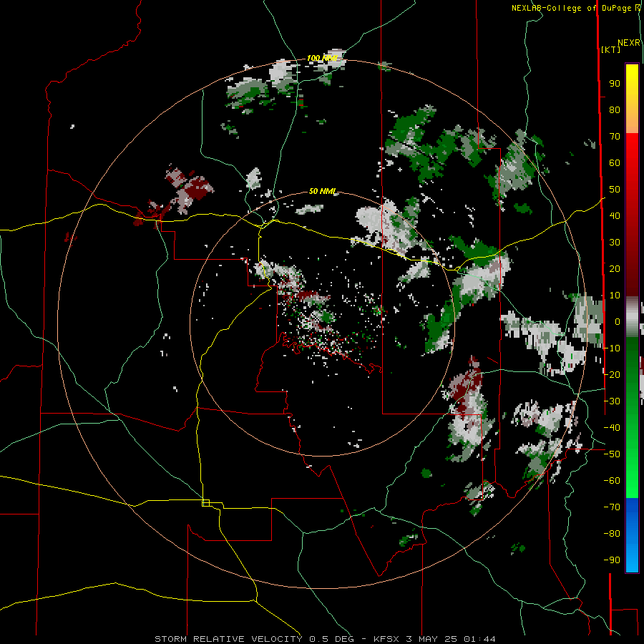Click the -30 value on the velocity scale
644x644 pixels.
pos(612,401)
